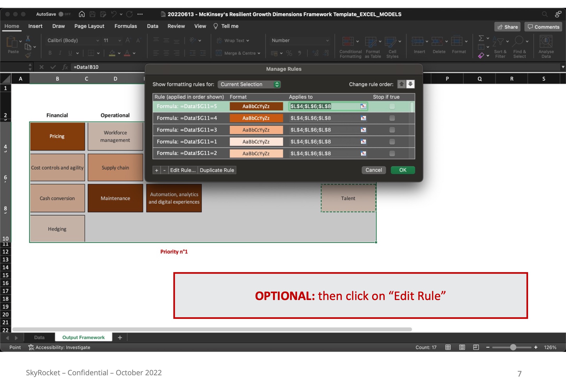Click format preview swatch for G11=5 rule
566x392 pixels.
pyautogui.click(x=256, y=106)
